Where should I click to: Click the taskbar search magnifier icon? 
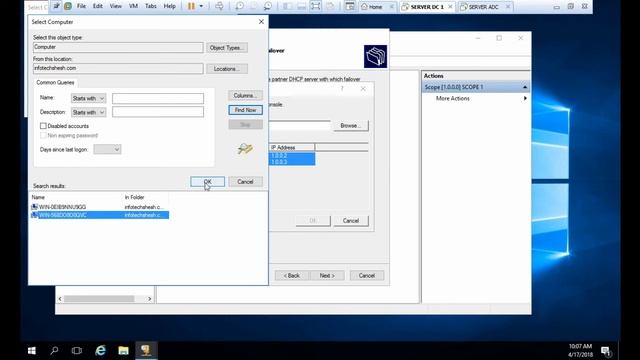click(x=54, y=351)
